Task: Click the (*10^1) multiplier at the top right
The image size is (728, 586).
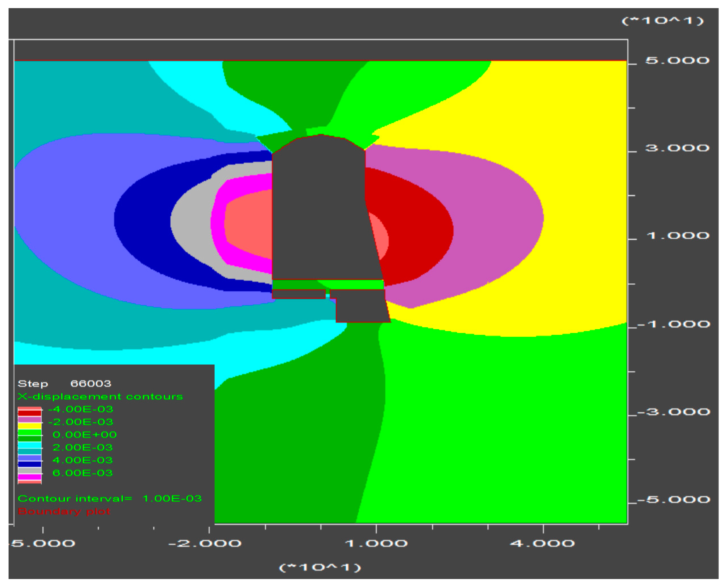Action: coord(662,21)
